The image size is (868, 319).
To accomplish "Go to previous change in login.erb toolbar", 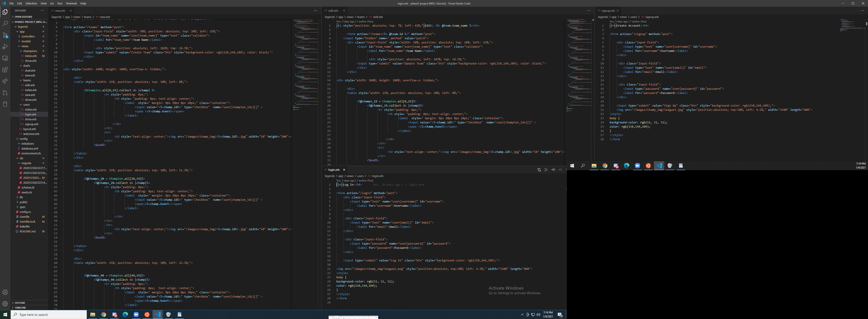I will (553, 170).
